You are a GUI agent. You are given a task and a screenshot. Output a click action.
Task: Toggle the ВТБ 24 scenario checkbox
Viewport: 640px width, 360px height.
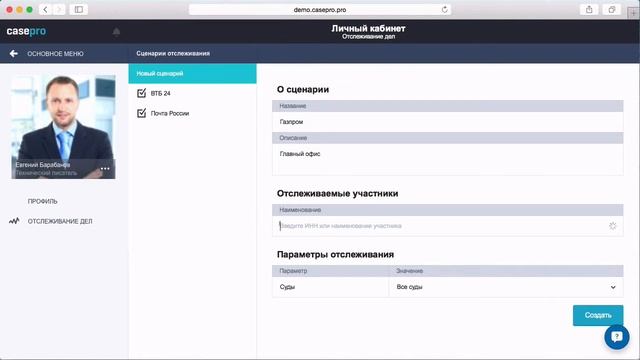click(x=142, y=93)
